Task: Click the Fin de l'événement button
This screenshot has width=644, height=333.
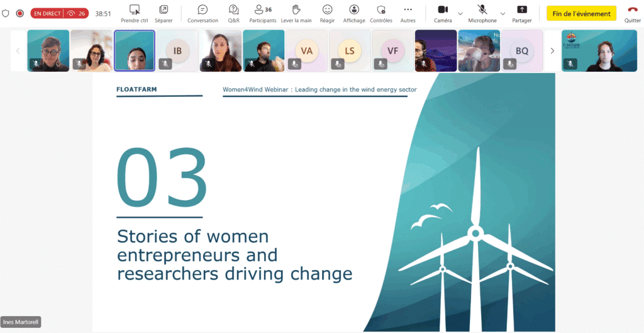Action: pyautogui.click(x=581, y=13)
